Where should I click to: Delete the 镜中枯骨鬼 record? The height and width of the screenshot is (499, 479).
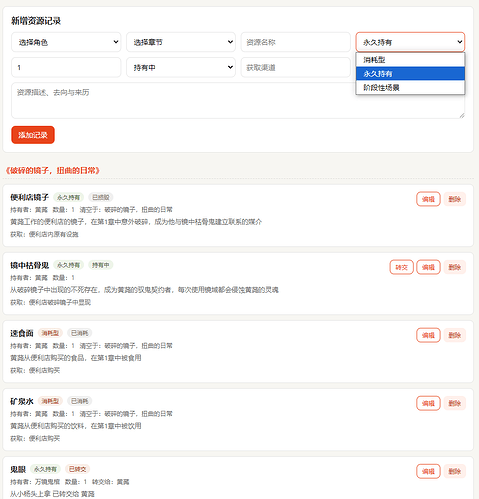pyautogui.click(x=454, y=267)
